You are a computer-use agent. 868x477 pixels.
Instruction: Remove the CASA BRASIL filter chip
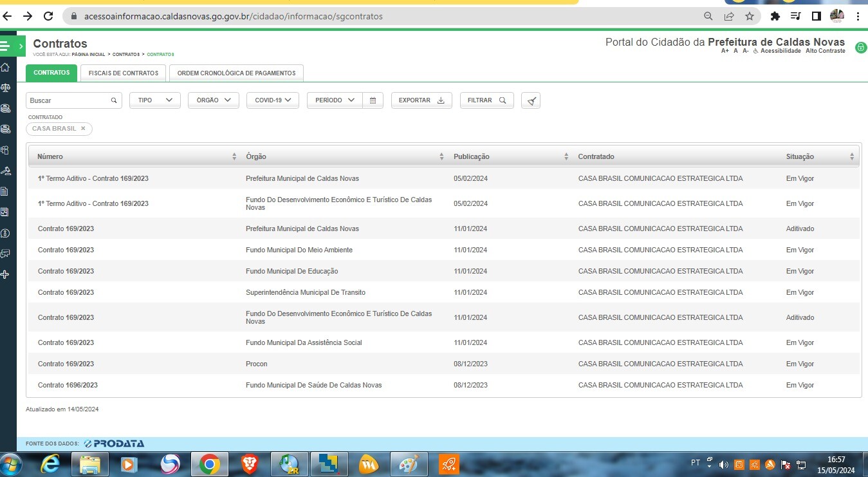(83, 129)
